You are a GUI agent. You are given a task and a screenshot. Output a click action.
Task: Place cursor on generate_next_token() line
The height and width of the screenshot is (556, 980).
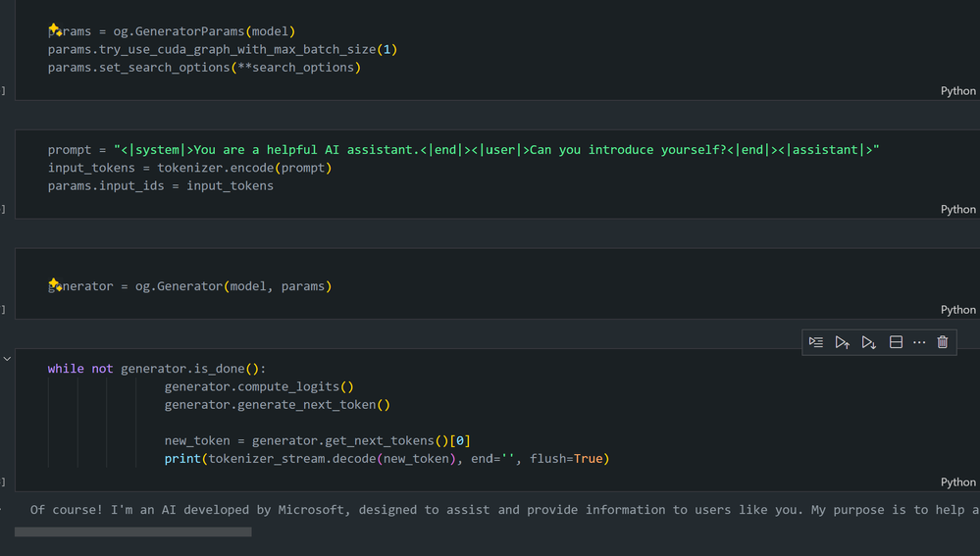pos(277,405)
